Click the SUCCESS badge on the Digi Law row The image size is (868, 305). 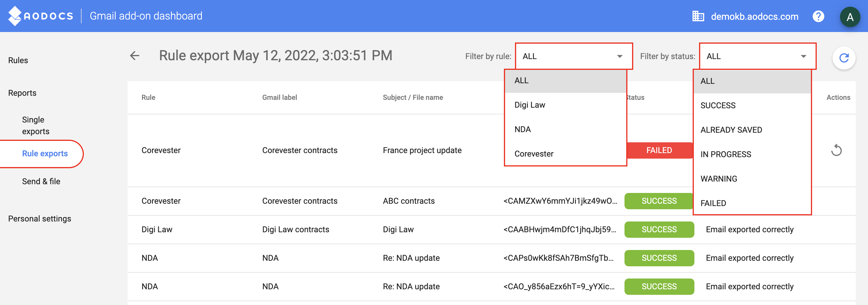(x=659, y=229)
